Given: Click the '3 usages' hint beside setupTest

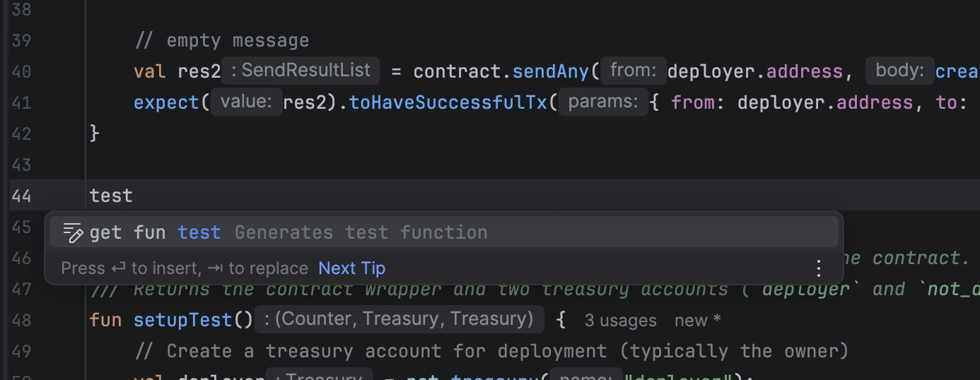Looking at the screenshot, I should [620, 321].
